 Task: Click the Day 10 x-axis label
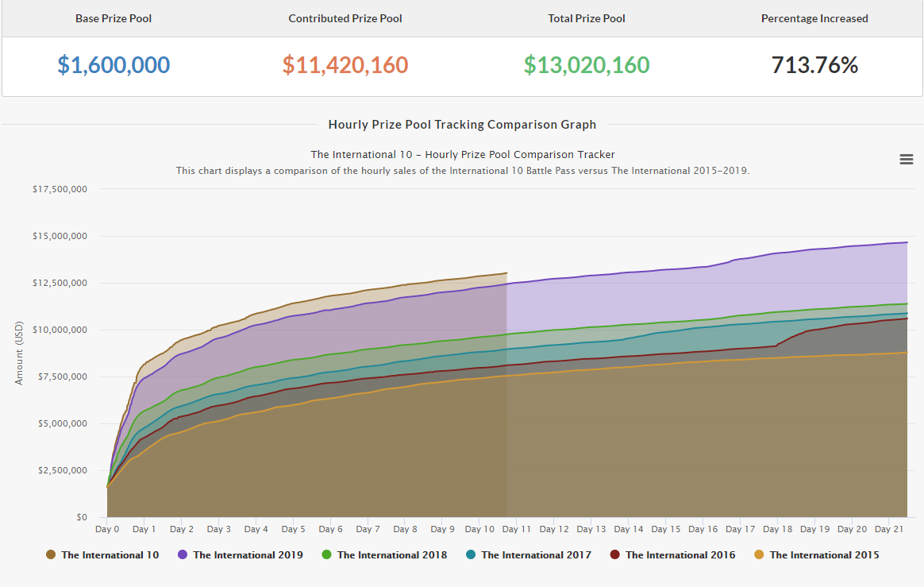click(x=479, y=529)
